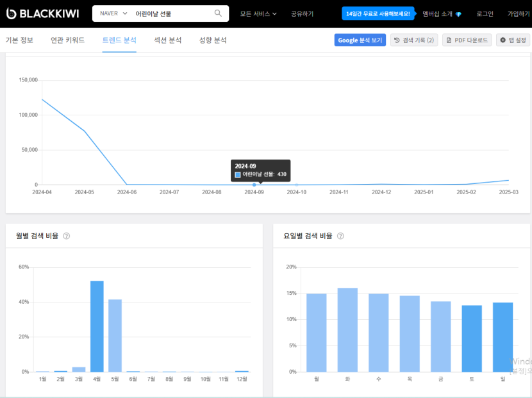Screen dimensions: 532x398
Task: Click the membership diamond icon
Action: click(458, 14)
